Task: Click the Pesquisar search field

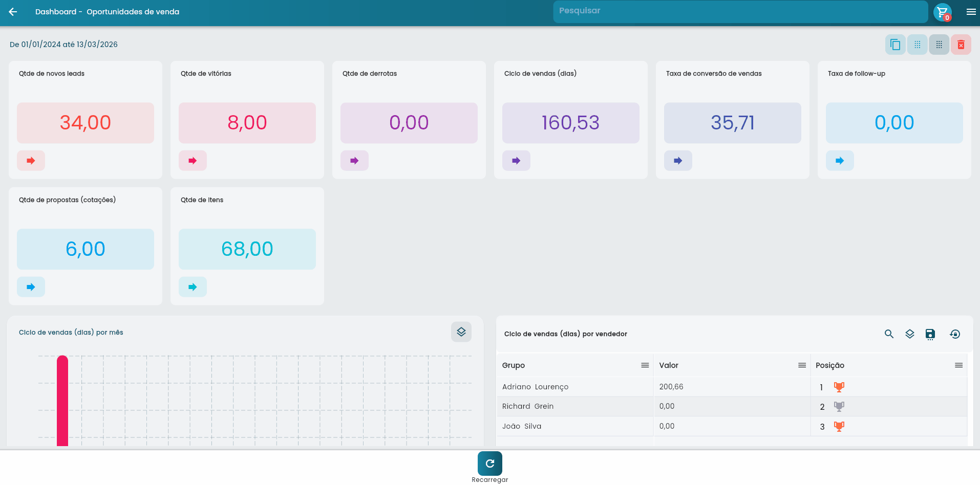Action: (740, 11)
